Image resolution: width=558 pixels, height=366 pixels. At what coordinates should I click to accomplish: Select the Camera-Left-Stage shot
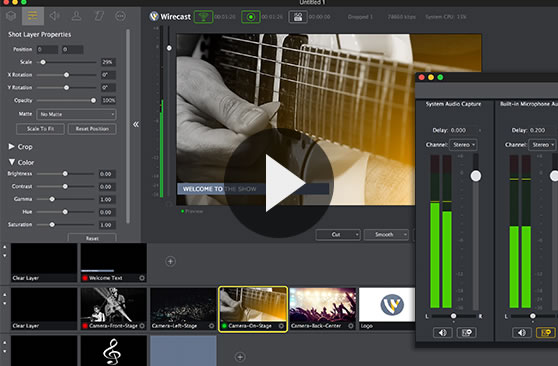coord(183,309)
